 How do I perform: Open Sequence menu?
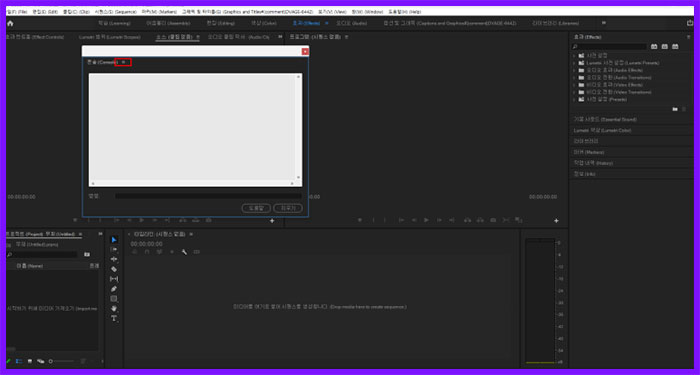pos(116,12)
